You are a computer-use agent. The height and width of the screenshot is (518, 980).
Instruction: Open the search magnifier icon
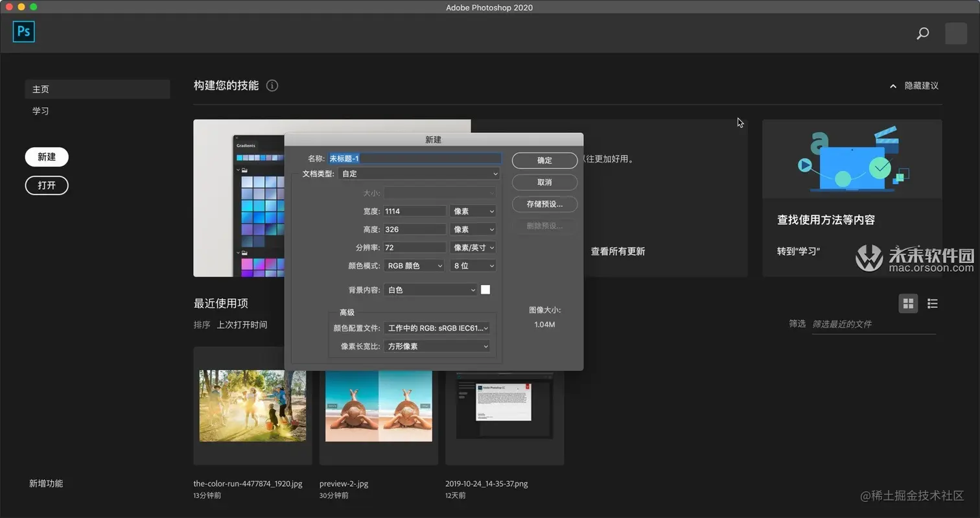tap(922, 34)
